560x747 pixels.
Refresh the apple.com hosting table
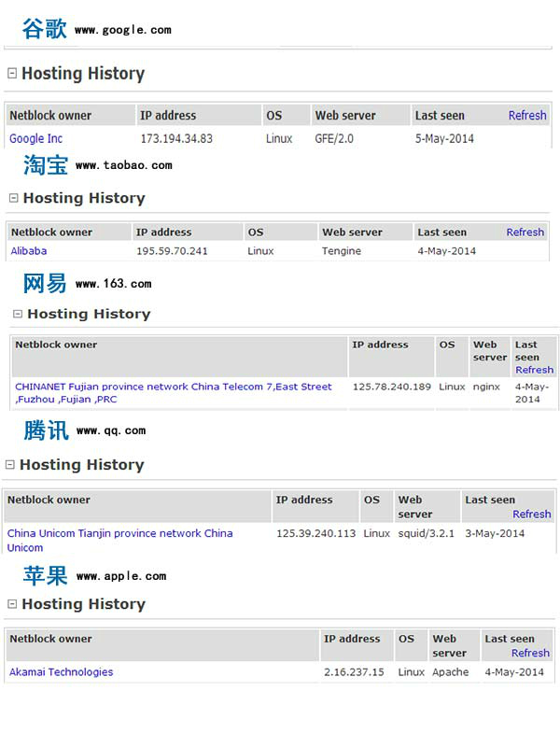coord(530,653)
